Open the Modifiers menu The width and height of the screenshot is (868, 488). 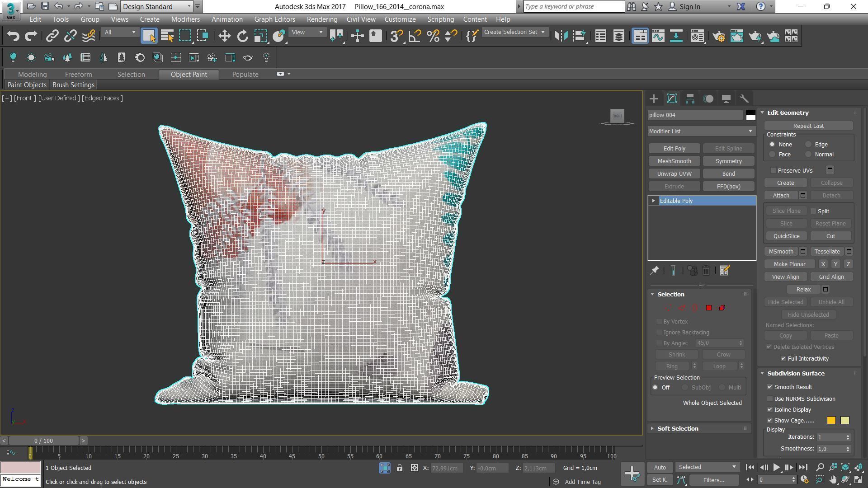coord(185,19)
